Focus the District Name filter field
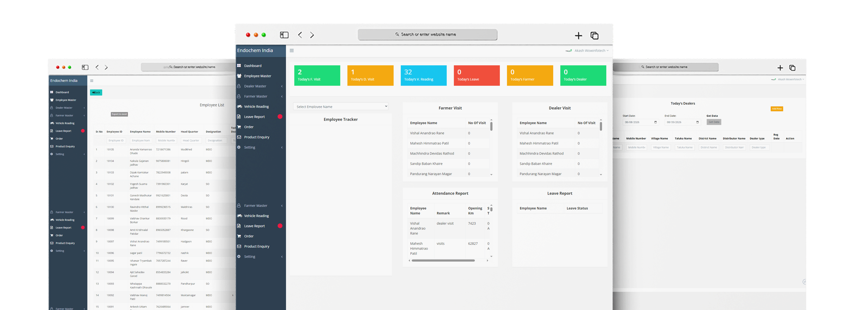Screen dimensions: 868x310 tap(709, 147)
